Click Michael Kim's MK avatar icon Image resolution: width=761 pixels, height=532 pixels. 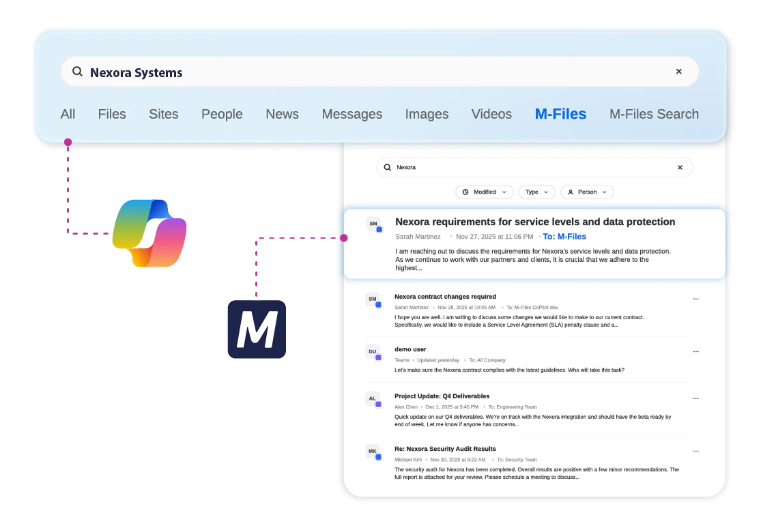point(373,452)
